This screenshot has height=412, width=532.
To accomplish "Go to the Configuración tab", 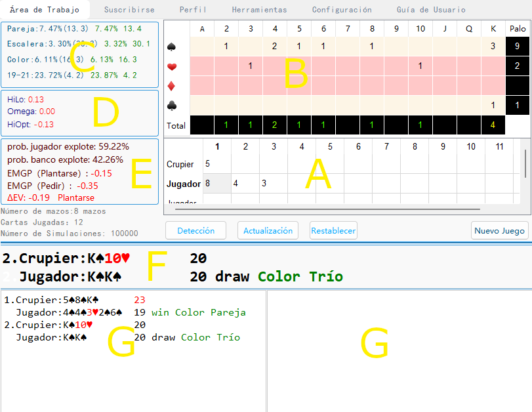I will pyautogui.click(x=342, y=10).
